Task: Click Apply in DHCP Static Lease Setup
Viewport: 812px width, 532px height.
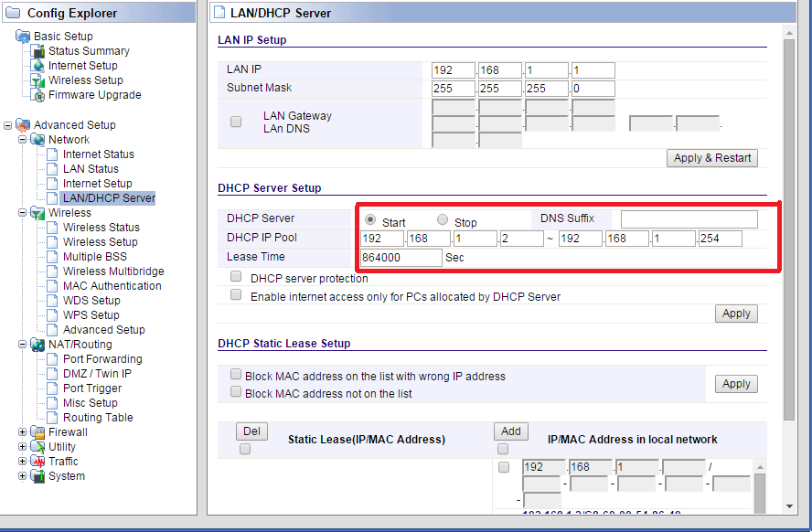Action: click(736, 384)
